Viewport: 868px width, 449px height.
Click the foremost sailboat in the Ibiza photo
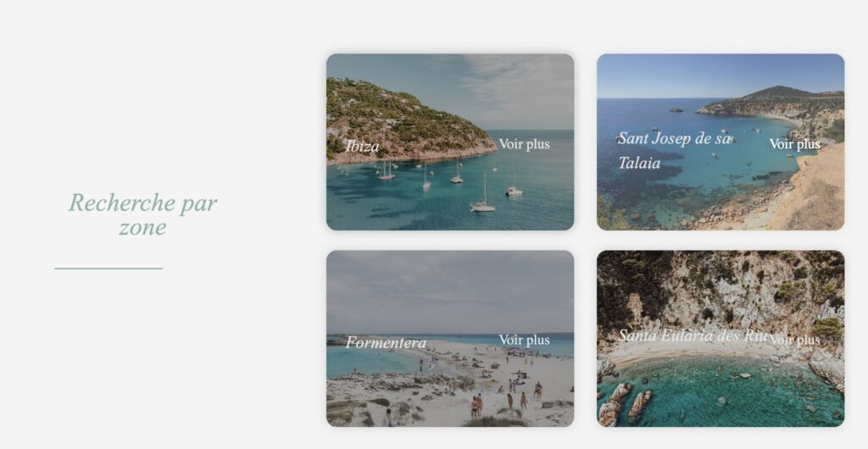point(482,200)
